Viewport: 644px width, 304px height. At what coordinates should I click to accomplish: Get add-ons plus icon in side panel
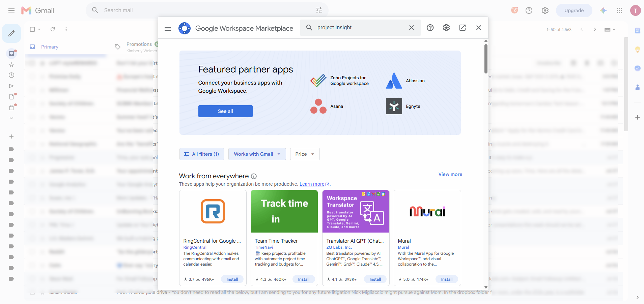click(638, 117)
